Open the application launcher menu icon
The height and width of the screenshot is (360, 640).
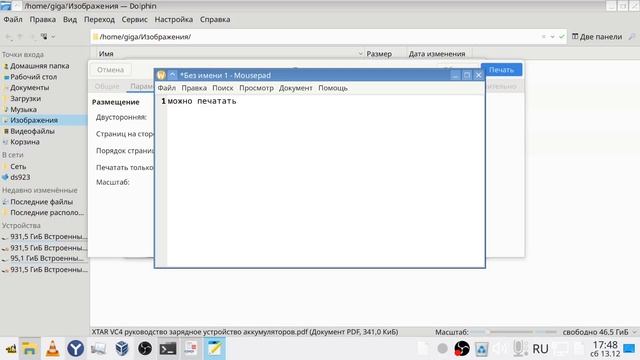[x=10, y=349]
